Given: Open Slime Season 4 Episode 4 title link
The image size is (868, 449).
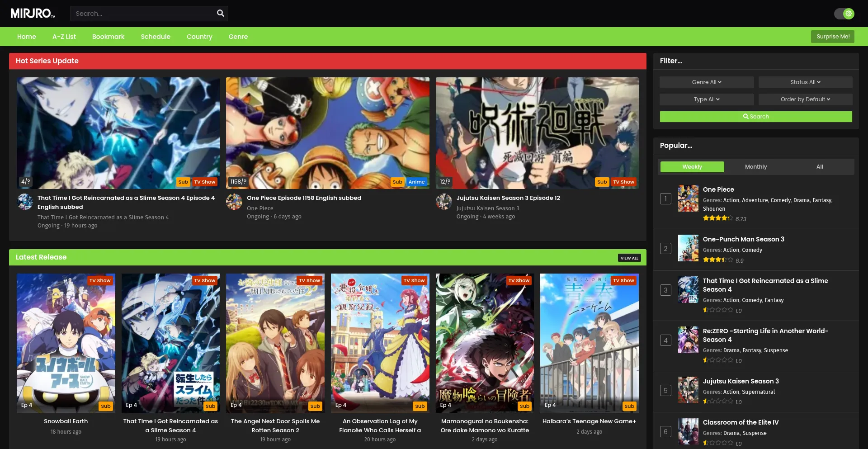Looking at the screenshot, I should click(x=126, y=203).
